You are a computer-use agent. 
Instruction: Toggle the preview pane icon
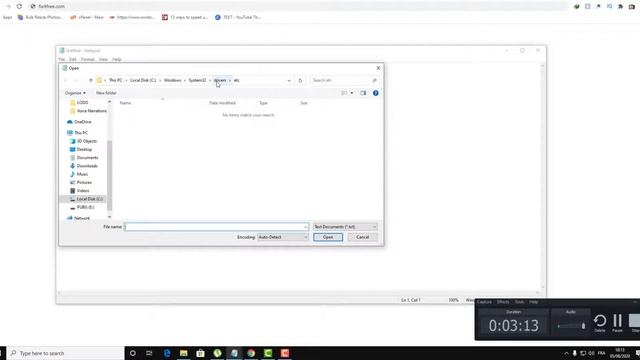click(x=363, y=93)
